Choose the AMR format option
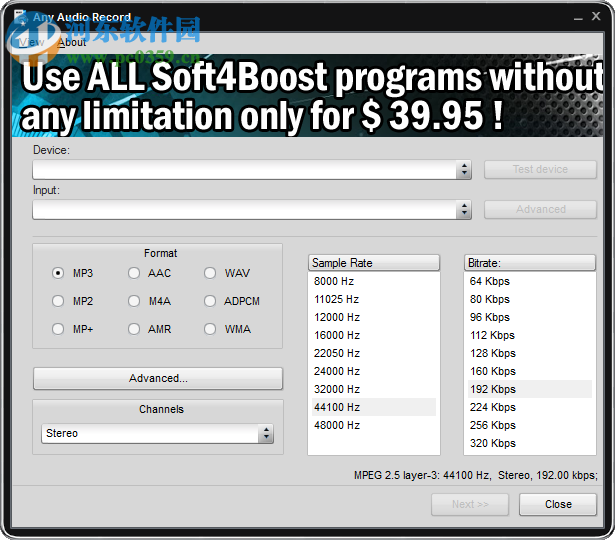This screenshot has width=615, height=540. coord(134,329)
